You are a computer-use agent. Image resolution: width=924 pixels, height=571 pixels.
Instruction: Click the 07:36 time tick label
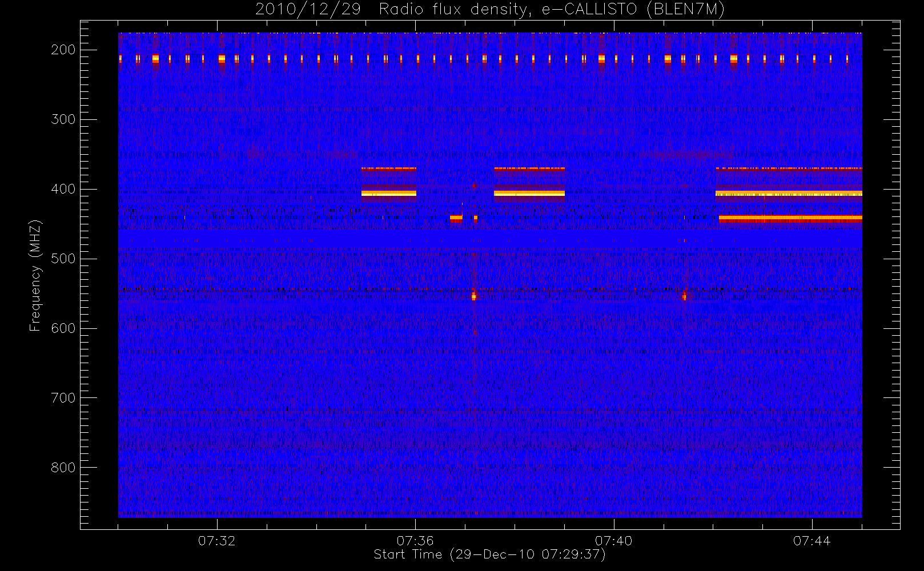[x=415, y=540]
